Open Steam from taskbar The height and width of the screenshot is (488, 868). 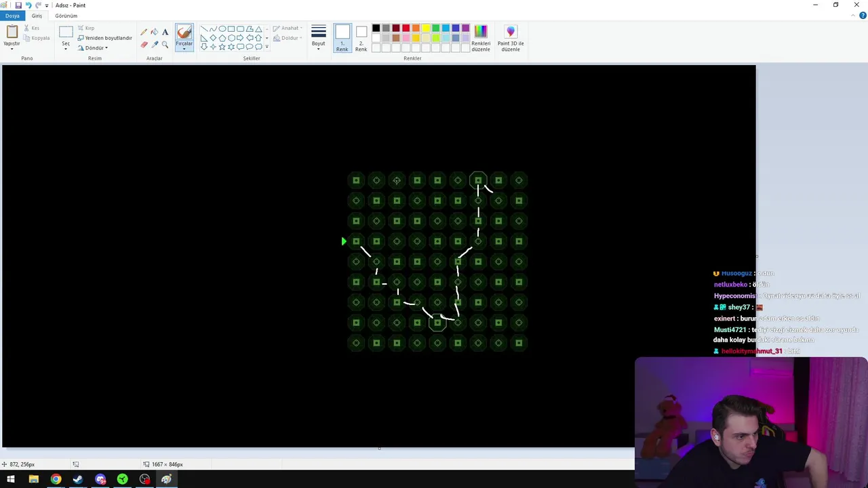click(78, 479)
